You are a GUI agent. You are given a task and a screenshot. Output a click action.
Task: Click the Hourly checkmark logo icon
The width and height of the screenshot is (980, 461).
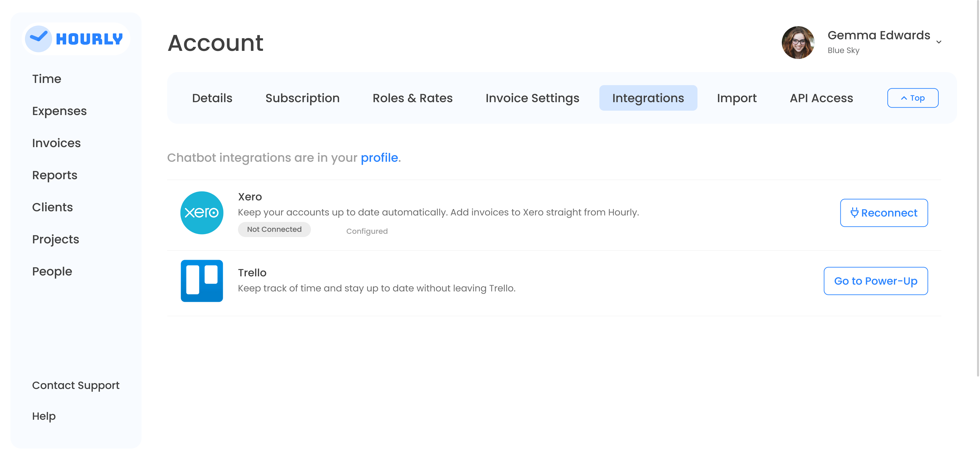click(x=38, y=39)
